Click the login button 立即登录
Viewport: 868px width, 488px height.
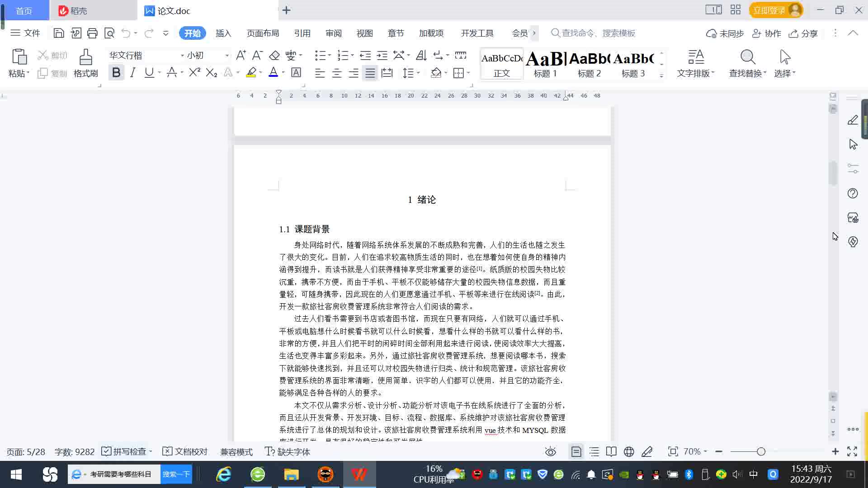[x=776, y=10]
